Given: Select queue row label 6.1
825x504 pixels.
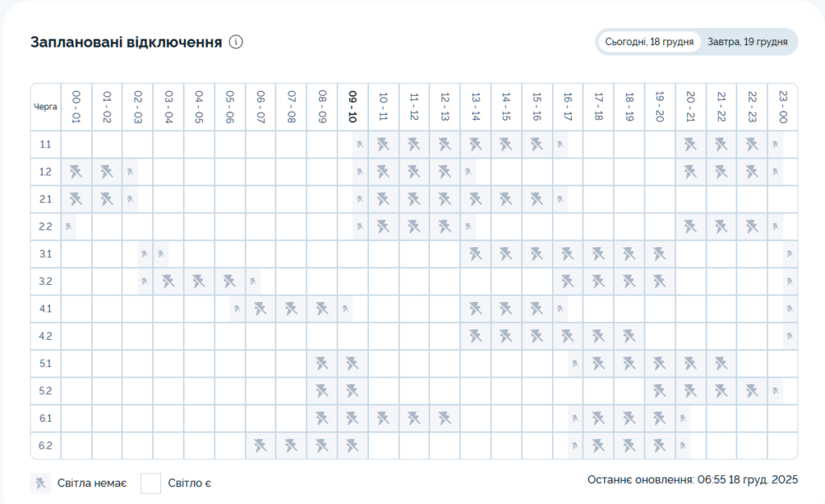Looking at the screenshot, I should coord(45,418).
